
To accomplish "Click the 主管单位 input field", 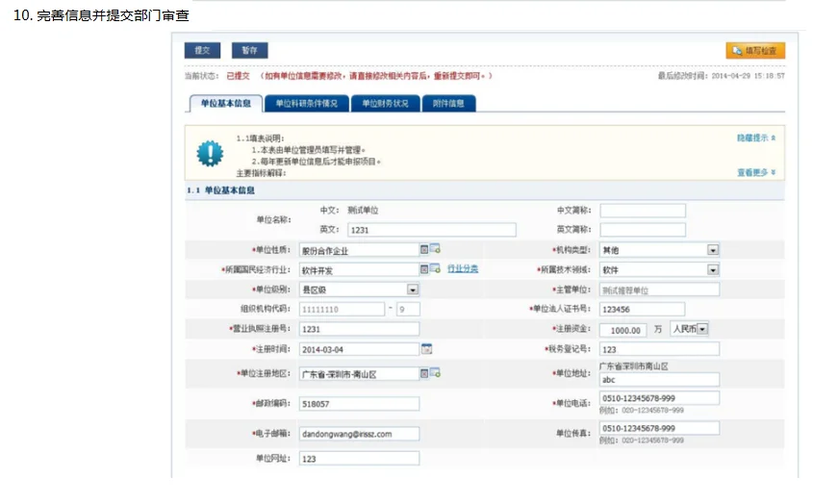I will click(659, 290).
